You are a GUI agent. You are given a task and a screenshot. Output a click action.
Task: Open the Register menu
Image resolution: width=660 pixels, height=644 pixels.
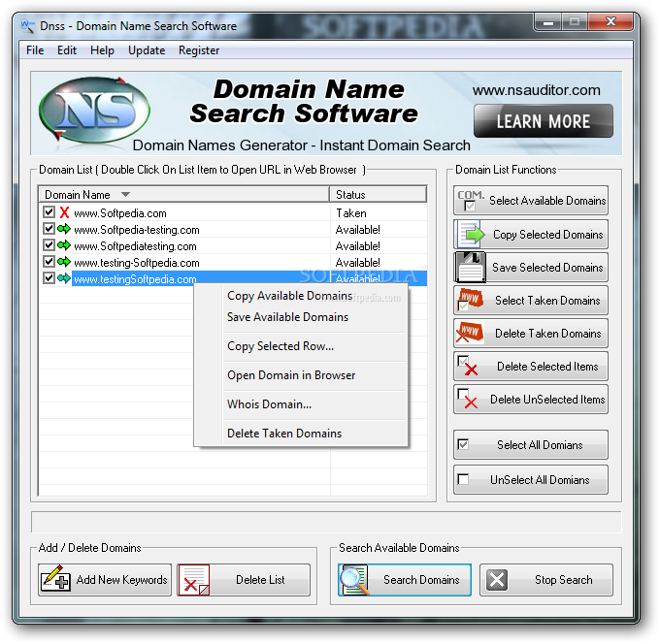pyautogui.click(x=199, y=50)
